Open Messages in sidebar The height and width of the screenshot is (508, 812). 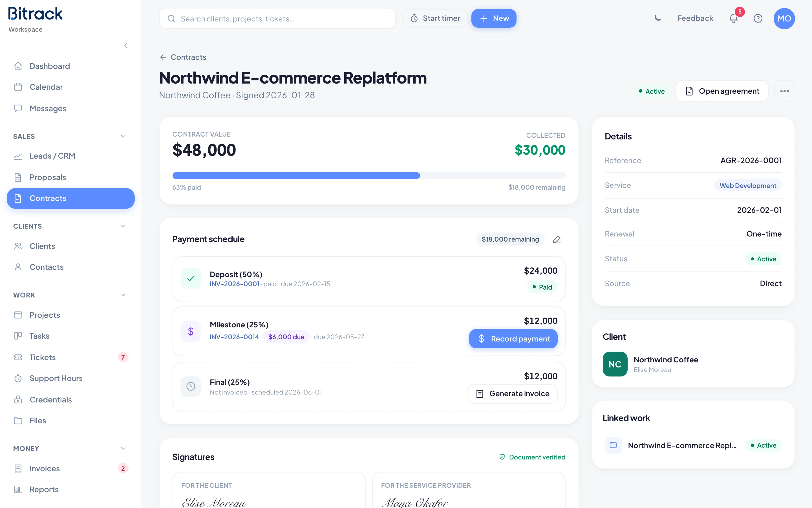[71, 109]
